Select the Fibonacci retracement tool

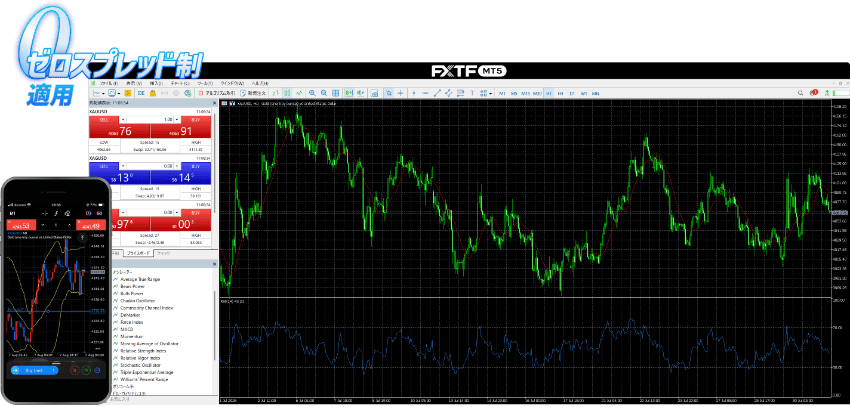pyautogui.click(x=460, y=93)
